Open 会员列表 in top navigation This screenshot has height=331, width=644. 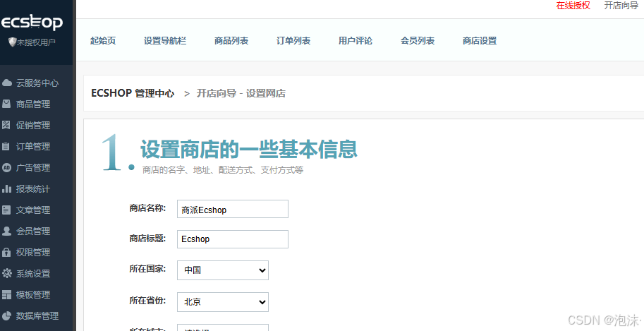(418, 41)
